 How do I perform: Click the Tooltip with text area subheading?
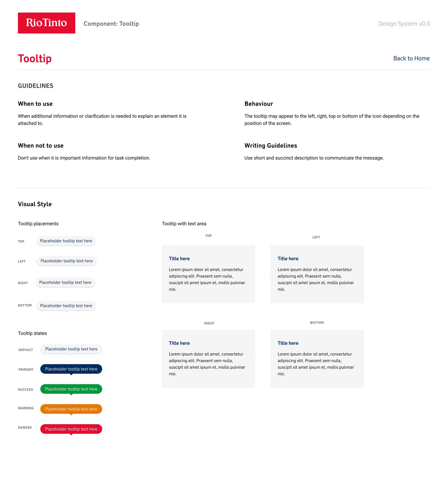coord(184,224)
